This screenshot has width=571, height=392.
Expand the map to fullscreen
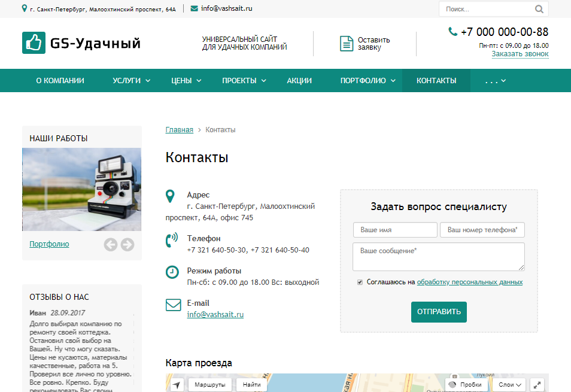point(537,385)
